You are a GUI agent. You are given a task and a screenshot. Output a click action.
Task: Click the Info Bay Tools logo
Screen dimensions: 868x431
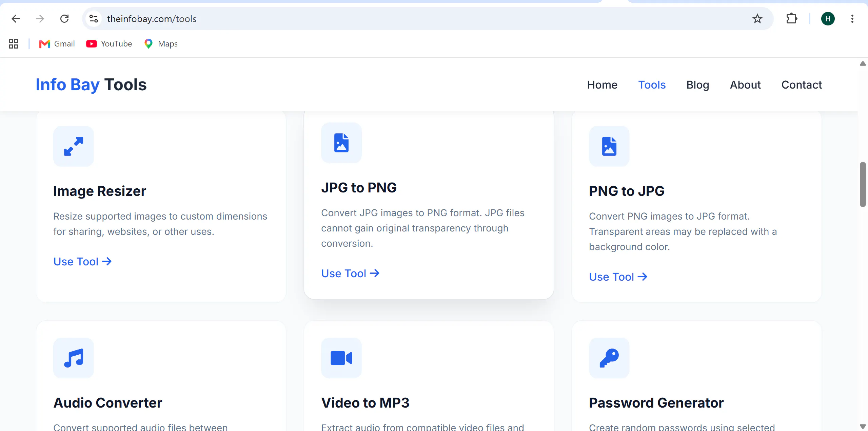[x=91, y=85]
